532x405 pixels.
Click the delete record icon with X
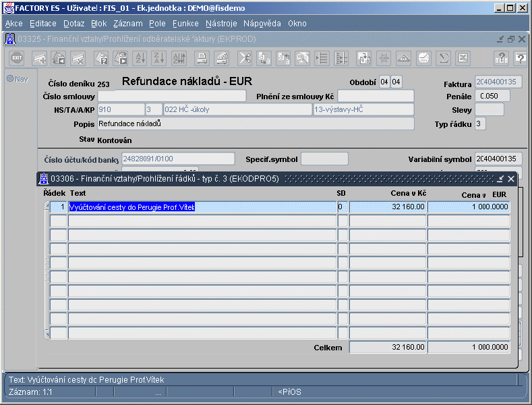click(78, 58)
